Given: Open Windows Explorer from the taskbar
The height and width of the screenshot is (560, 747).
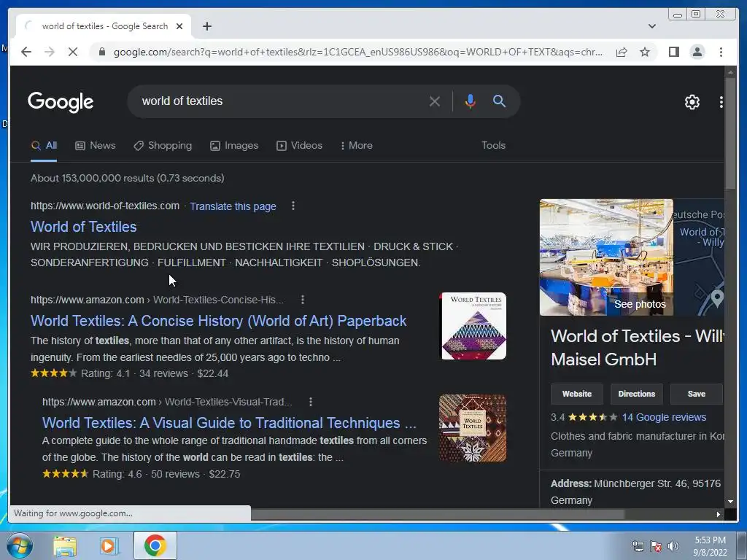Looking at the screenshot, I should pyautogui.click(x=65, y=546).
